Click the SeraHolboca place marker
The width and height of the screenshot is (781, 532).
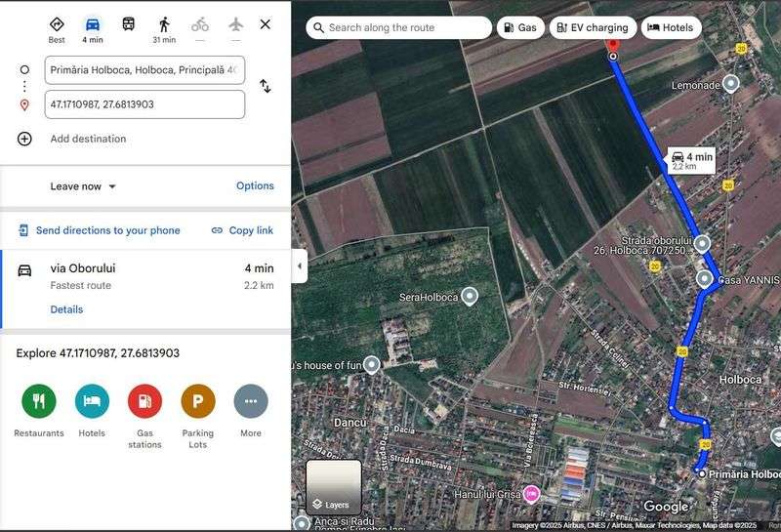470,296
